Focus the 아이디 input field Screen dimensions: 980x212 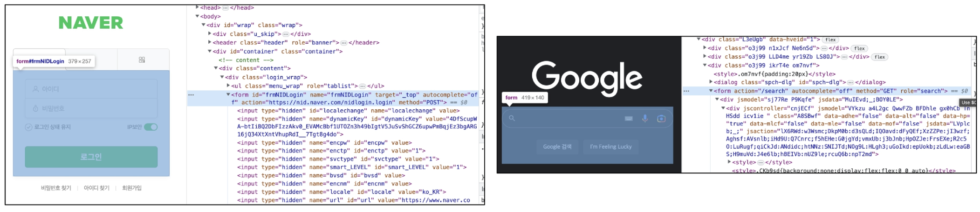tap(91, 89)
